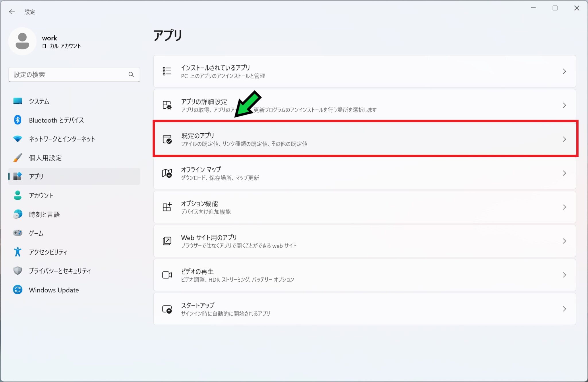Select the アクセシビリティ icon

click(x=18, y=252)
